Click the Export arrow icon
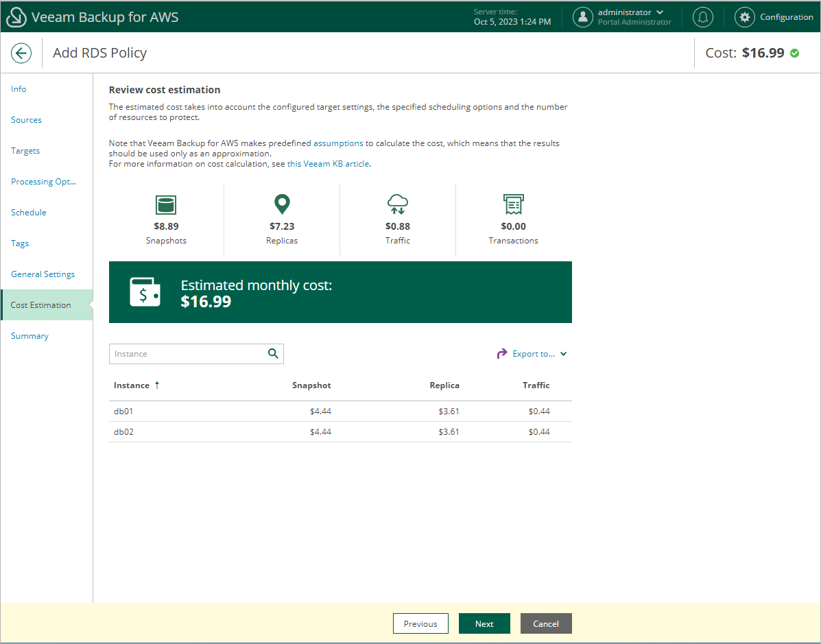This screenshot has width=821, height=644. pos(501,353)
